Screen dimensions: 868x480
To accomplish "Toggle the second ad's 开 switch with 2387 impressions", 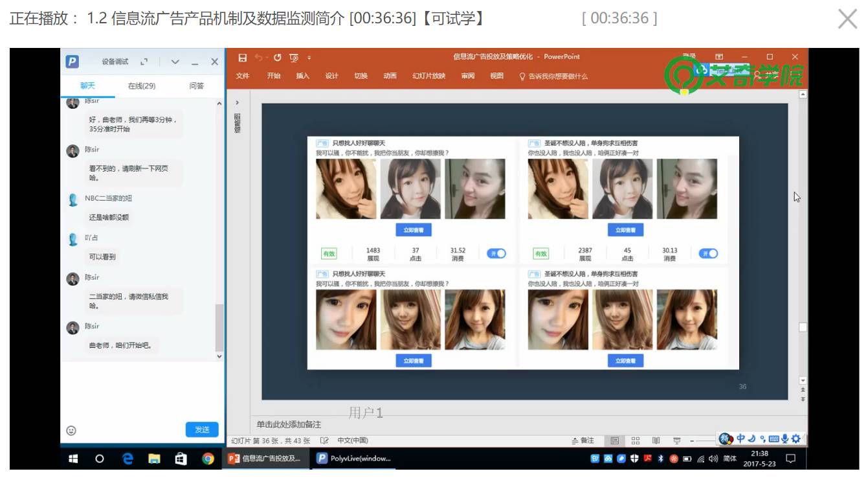I will click(708, 253).
